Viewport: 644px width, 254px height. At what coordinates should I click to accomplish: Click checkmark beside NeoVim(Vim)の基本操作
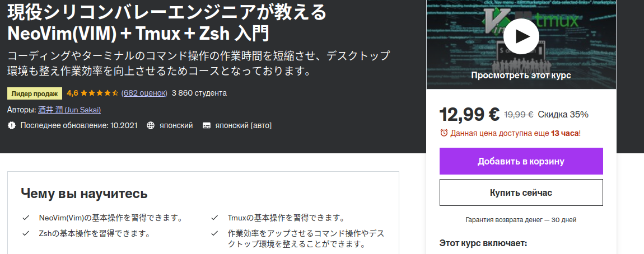coord(26,218)
